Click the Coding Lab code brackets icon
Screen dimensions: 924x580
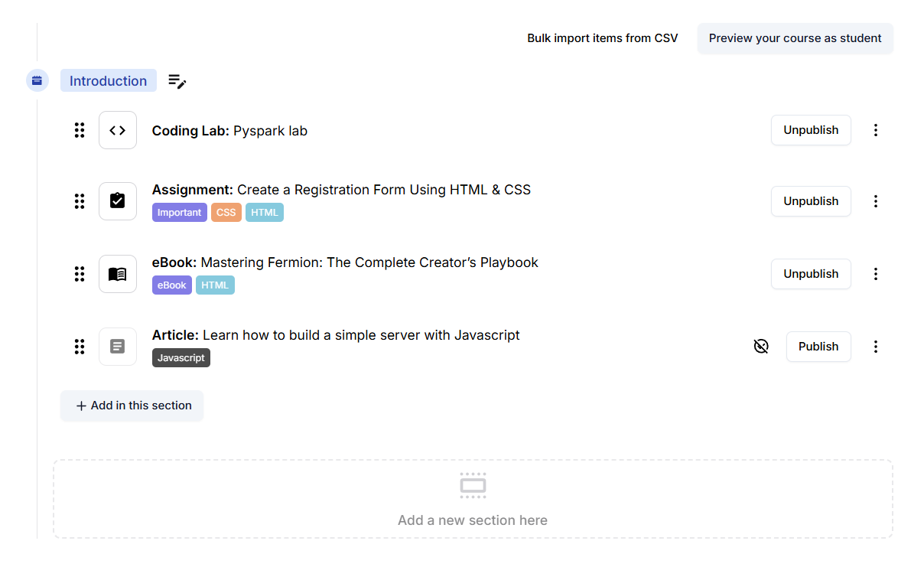[x=117, y=130]
